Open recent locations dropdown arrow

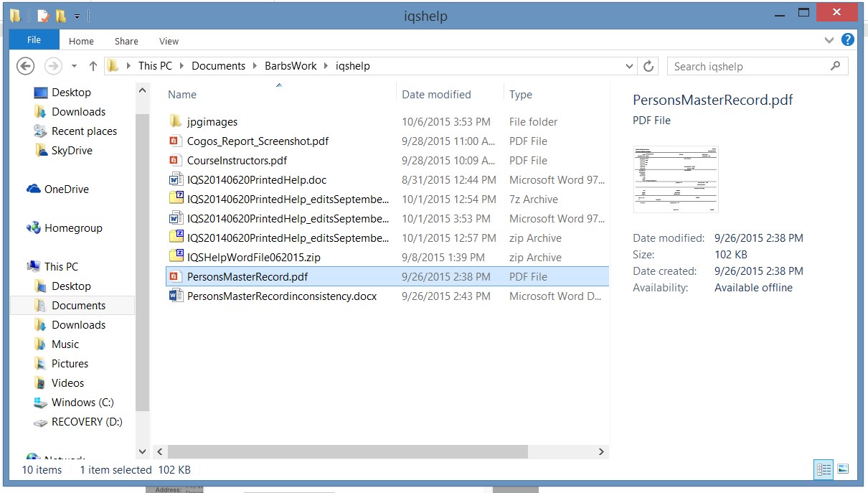pos(74,66)
